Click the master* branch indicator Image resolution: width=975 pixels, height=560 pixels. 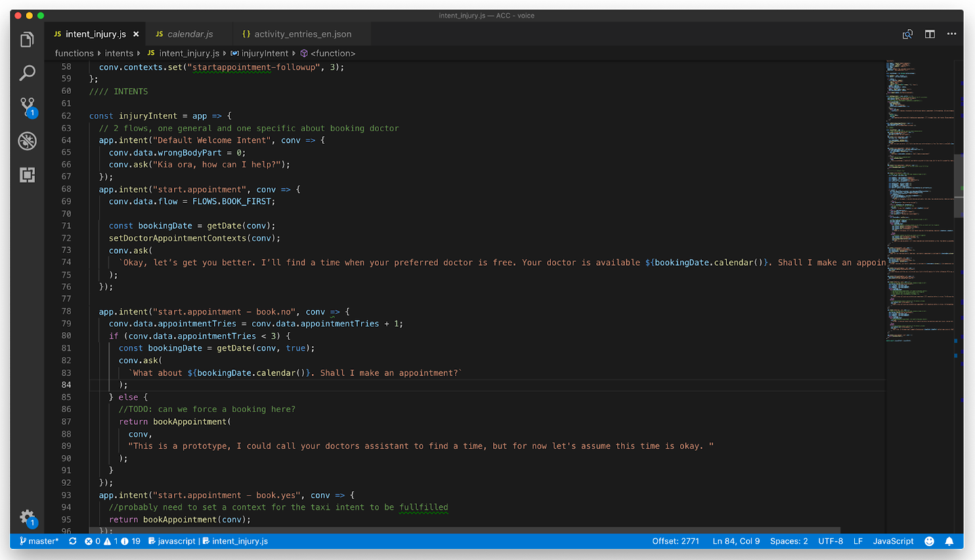pyautogui.click(x=39, y=541)
